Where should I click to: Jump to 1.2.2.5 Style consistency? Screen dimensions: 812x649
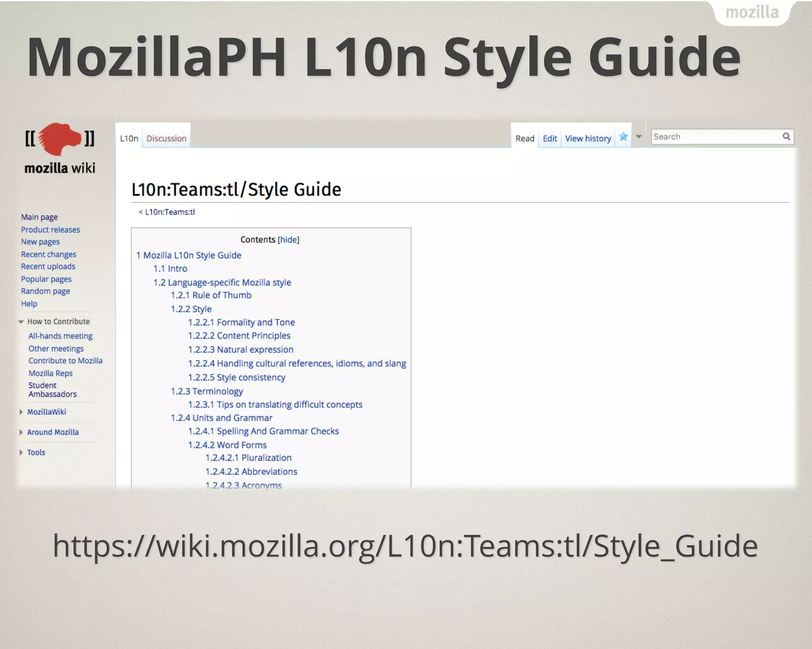(237, 377)
